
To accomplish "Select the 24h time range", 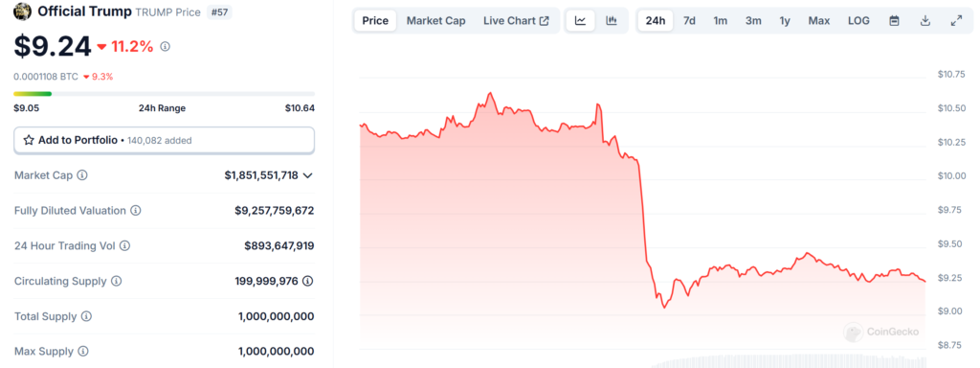I will [656, 21].
